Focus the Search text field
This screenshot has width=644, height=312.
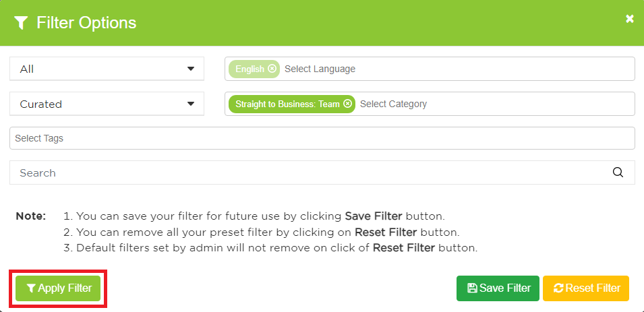pos(310,173)
